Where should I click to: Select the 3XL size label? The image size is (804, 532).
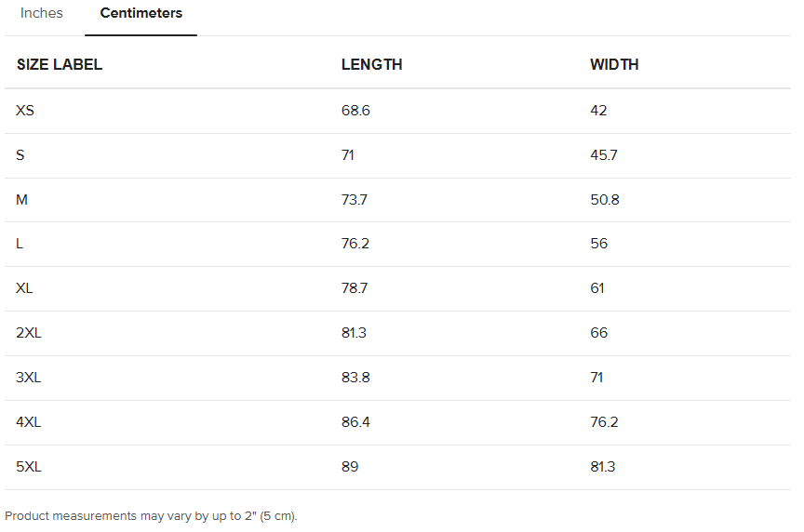point(29,378)
